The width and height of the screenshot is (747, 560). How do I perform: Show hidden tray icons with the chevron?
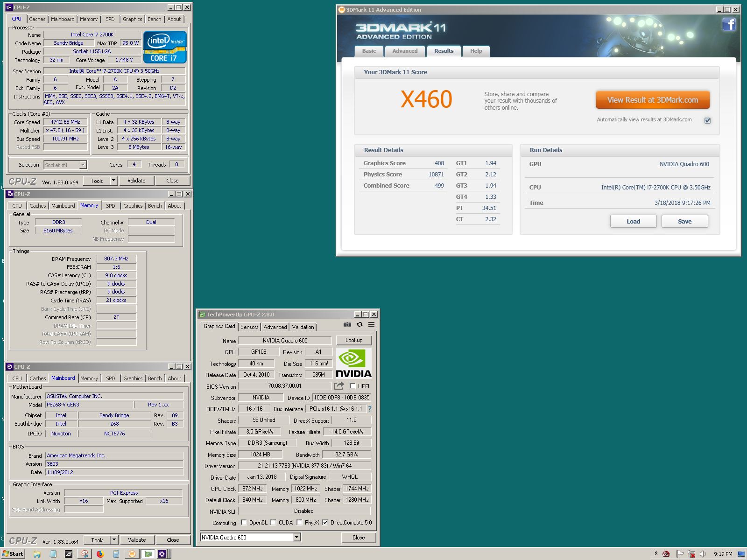[x=656, y=554]
